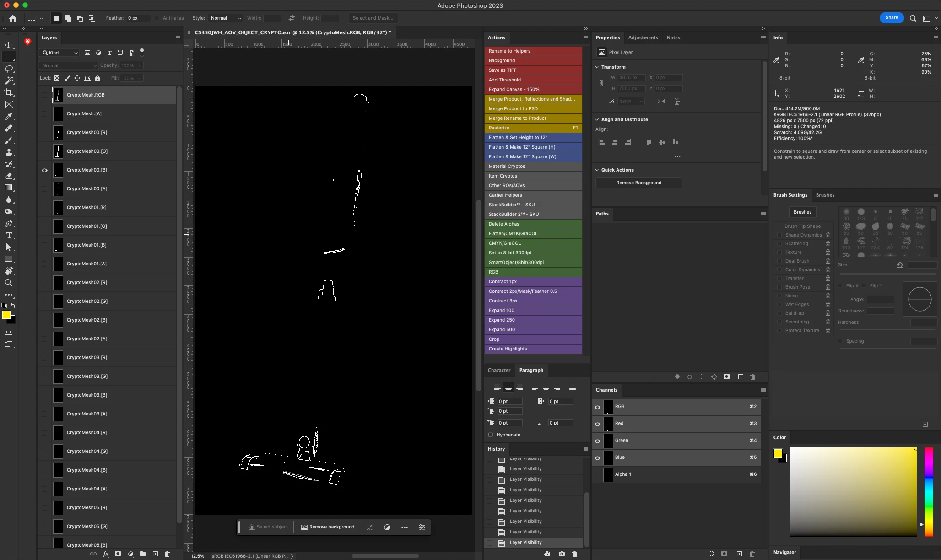
Task: Click the search icon next to Share
Action: (913, 18)
